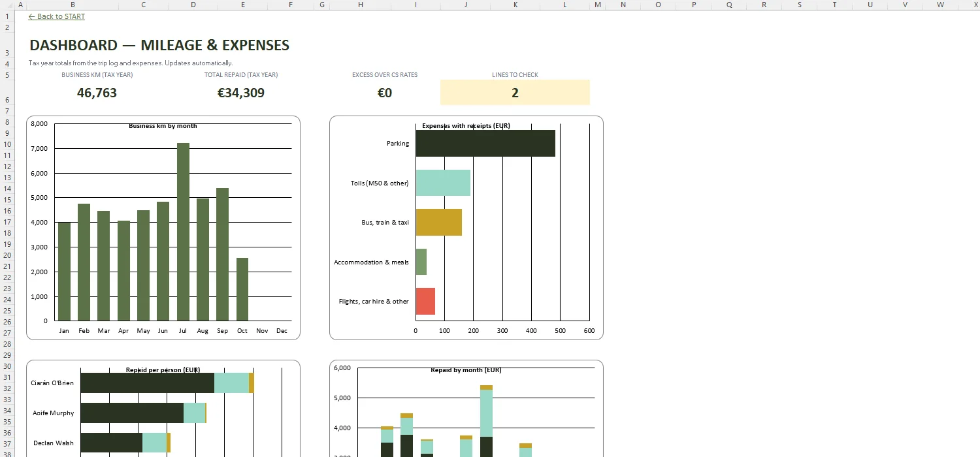Select the Nov axis label in km chart
The width and height of the screenshot is (980, 457).
click(x=262, y=331)
